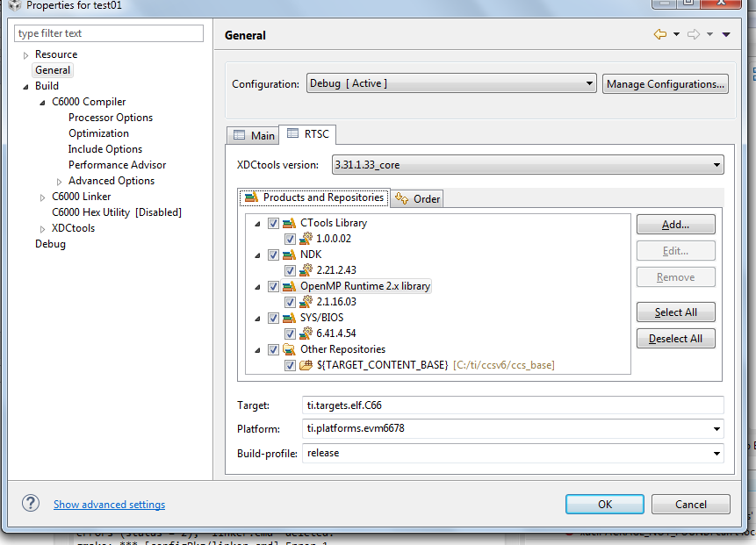Click the 2.1.16.03 version gear icon

point(306,302)
